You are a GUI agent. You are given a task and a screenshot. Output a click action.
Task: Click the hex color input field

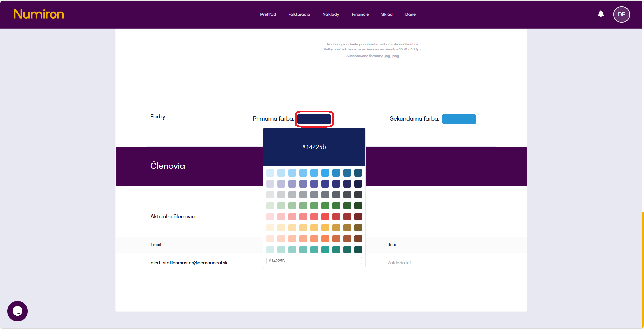314,261
